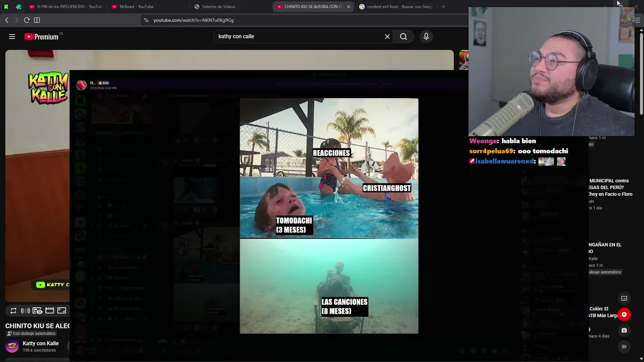Click chat username 'sorr4pelua69'

(491, 151)
